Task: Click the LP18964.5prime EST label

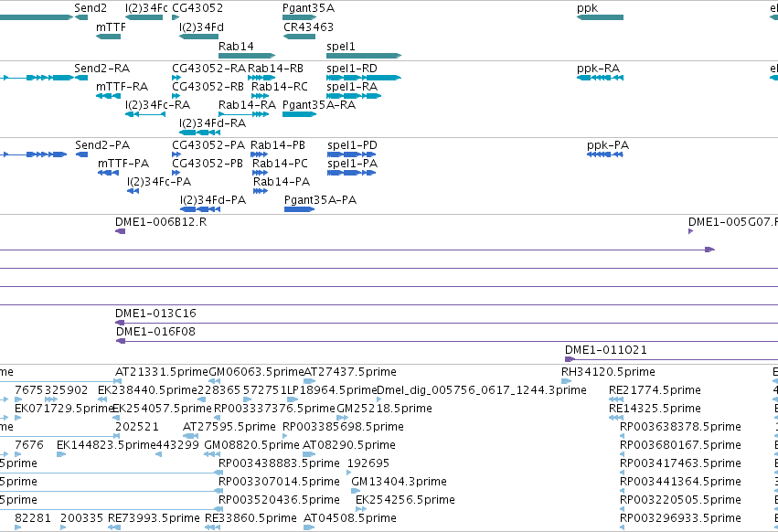Action: coord(332,390)
